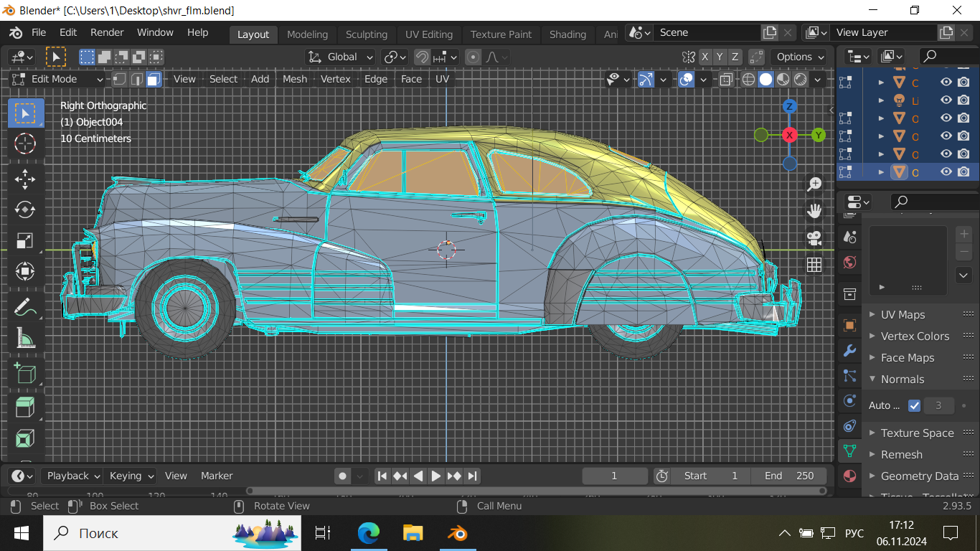Switch to face select mode
This screenshot has width=980, height=551.
tap(154, 80)
